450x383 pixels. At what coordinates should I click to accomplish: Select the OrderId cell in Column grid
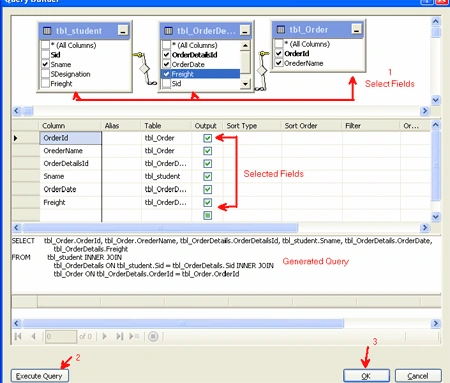pos(70,138)
